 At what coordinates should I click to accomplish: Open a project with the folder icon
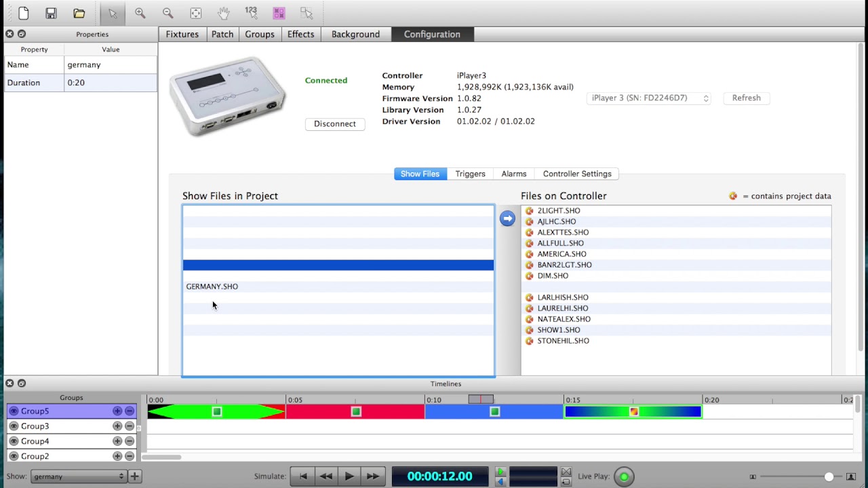click(79, 13)
